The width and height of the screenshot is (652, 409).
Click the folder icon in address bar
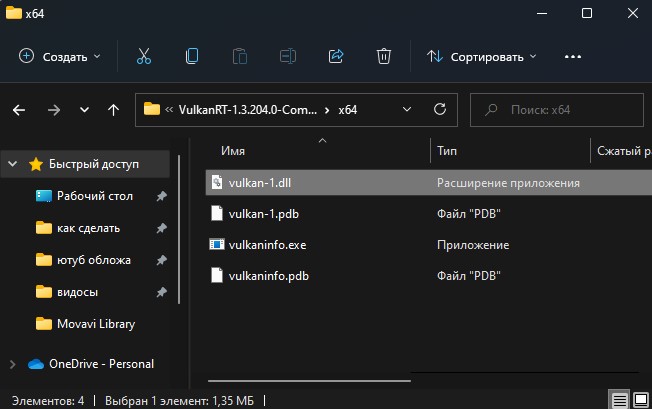[152, 109]
